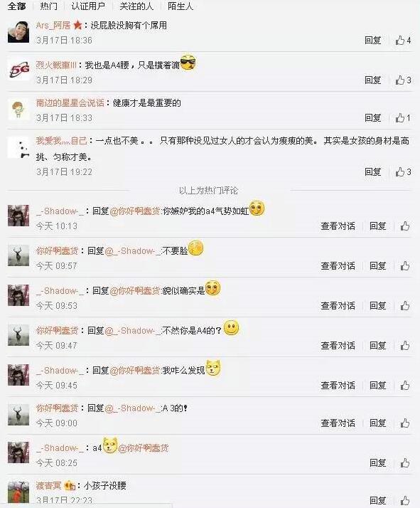Reply to 南边的星星会说话's comment
Screen dimensions: 420x508
pos(373,118)
